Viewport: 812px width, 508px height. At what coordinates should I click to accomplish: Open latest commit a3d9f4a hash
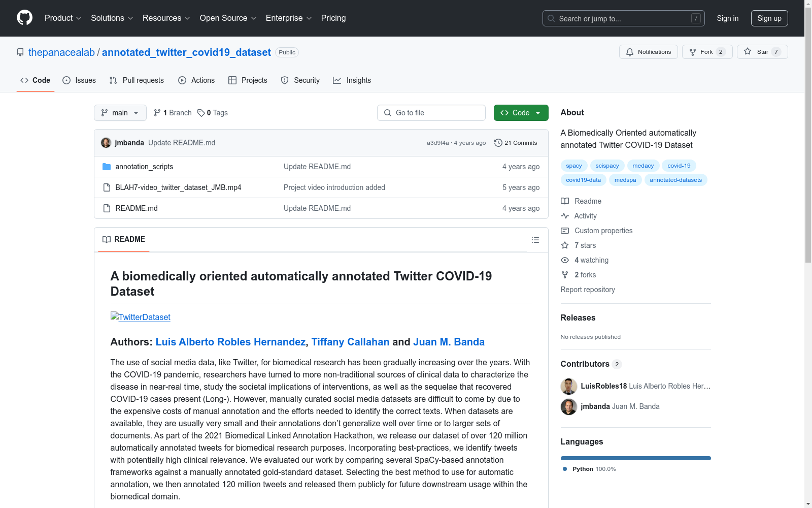pyautogui.click(x=438, y=143)
